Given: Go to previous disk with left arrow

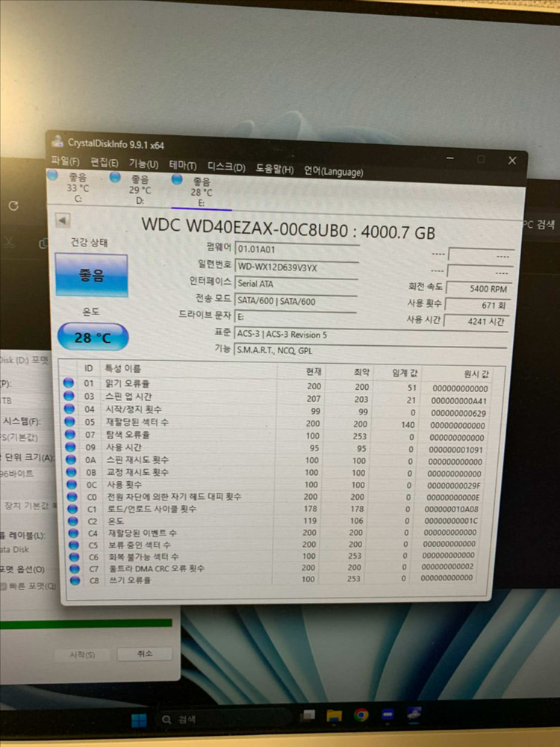Looking at the screenshot, I should pyautogui.click(x=63, y=220).
